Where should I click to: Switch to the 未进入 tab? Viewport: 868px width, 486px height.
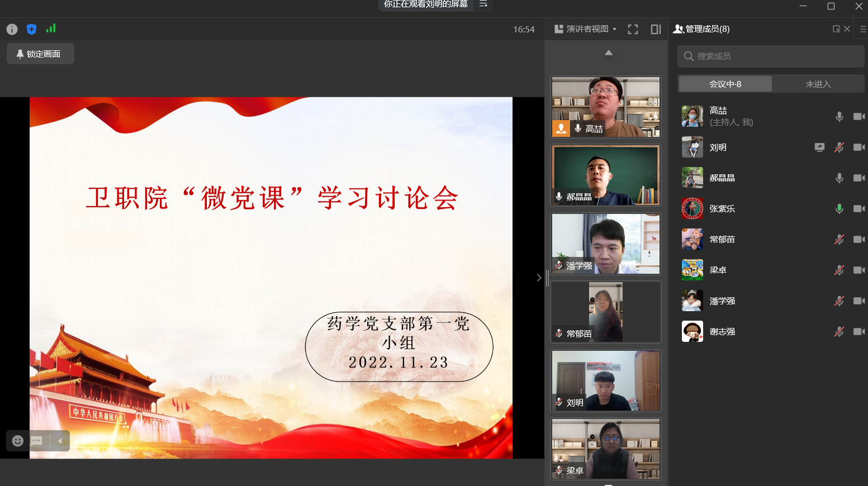coord(818,83)
